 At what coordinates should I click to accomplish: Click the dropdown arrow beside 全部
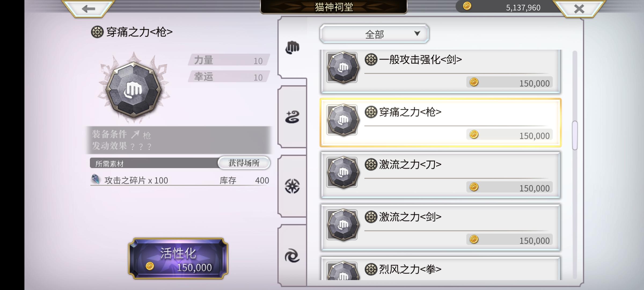417,33
